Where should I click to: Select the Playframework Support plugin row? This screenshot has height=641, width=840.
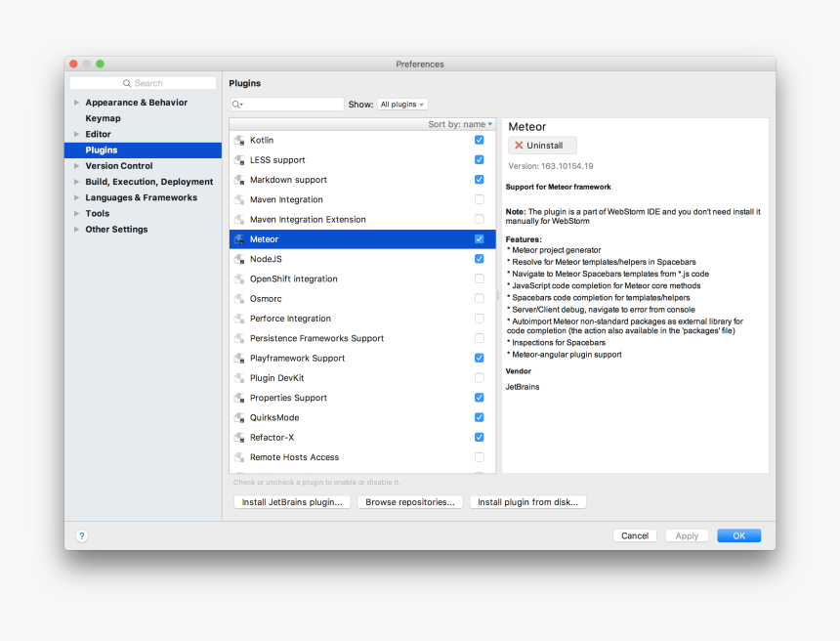pyautogui.click(x=362, y=359)
